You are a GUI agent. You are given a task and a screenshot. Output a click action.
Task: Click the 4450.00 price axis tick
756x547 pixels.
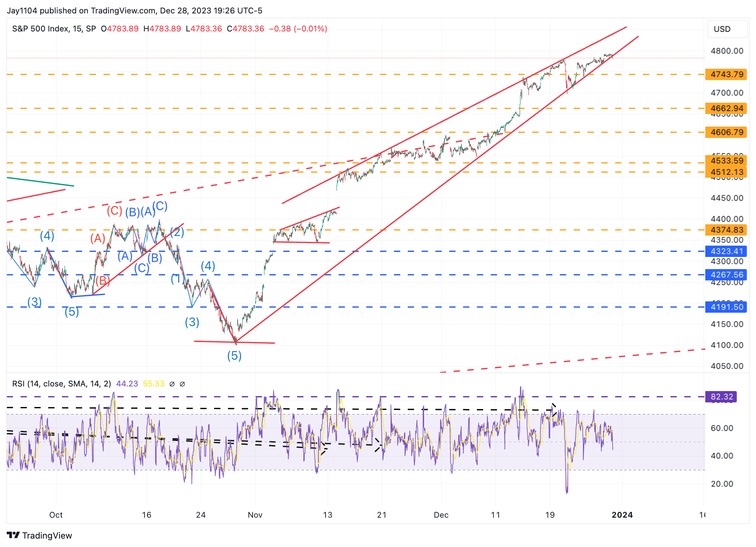[x=727, y=198]
